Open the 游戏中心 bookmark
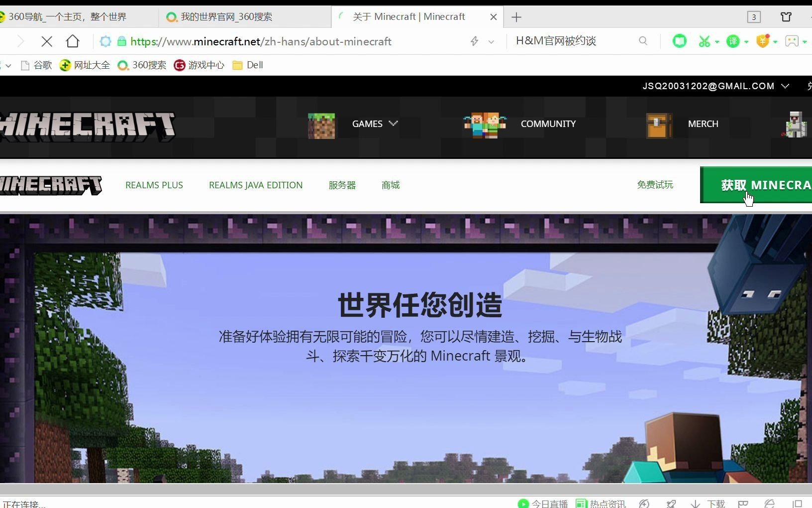This screenshot has width=812, height=508. click(199, 65)
